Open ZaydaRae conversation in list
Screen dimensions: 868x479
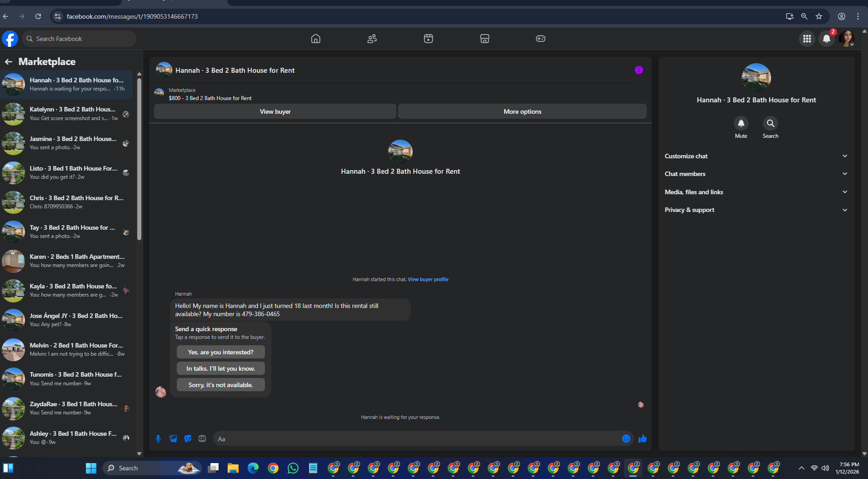point(67,408)
